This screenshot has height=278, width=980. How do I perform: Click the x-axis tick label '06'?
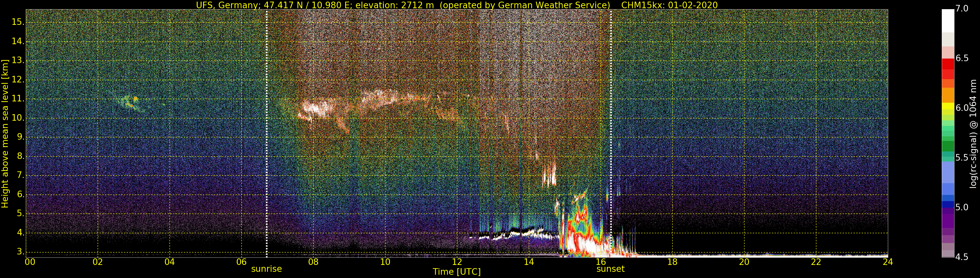pos(242,262)
